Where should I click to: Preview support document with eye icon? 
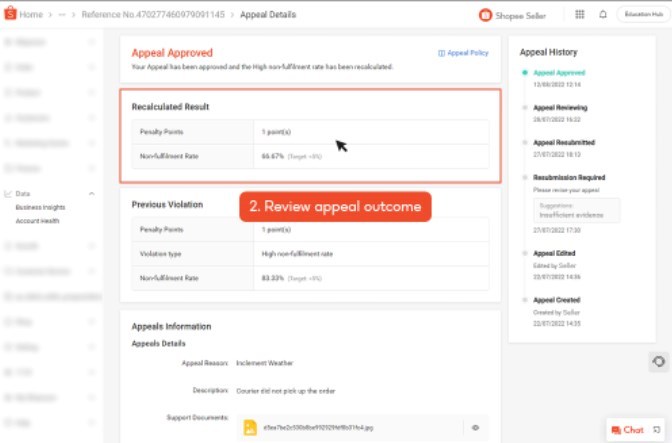click(x=475, y=428)
